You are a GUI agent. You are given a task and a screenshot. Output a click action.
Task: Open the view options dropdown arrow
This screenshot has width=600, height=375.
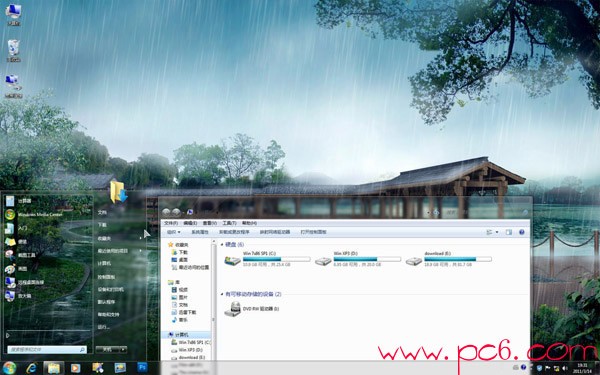coord(497,232)
